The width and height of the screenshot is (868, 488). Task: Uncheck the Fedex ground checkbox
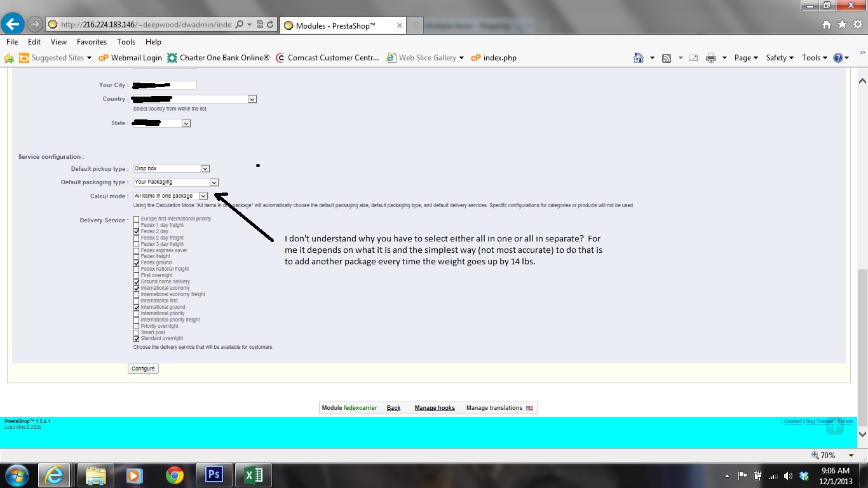[x=137, y=263]
